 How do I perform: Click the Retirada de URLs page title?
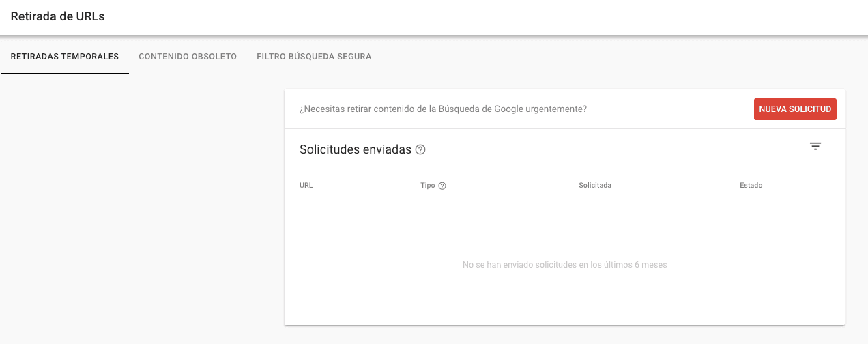(58, 16)
